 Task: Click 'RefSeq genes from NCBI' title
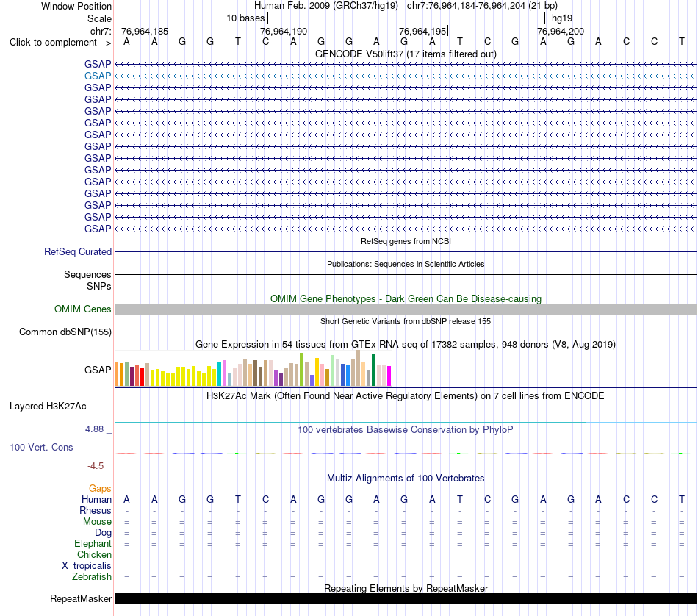coord(406,241)
